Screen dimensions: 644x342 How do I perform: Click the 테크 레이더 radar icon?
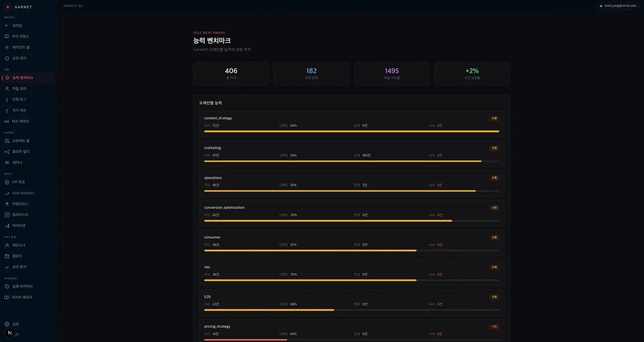6,121
